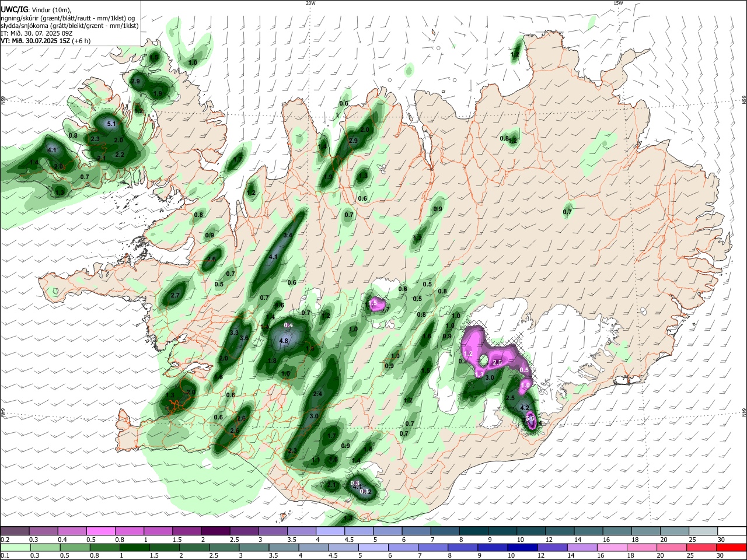The width and height of the screenshot is (747, 560).
Task: Select the white 1.5 label on pink blob
Action: tap(372, 304)
